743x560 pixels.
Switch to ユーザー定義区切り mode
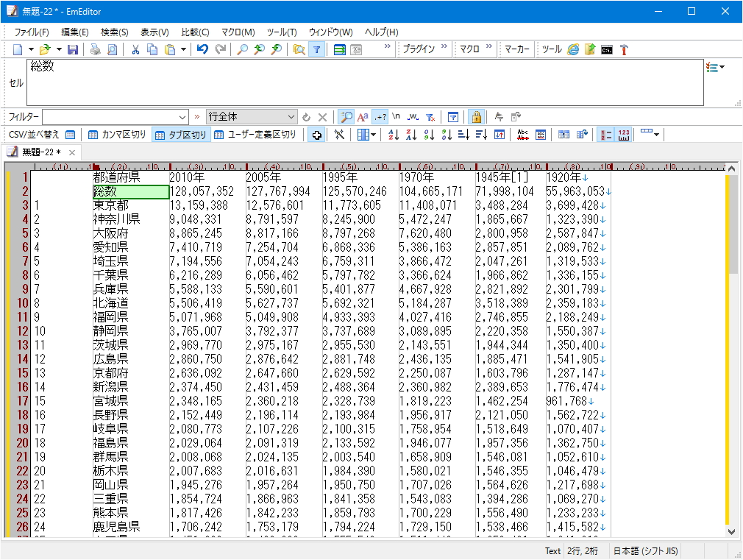255,135
